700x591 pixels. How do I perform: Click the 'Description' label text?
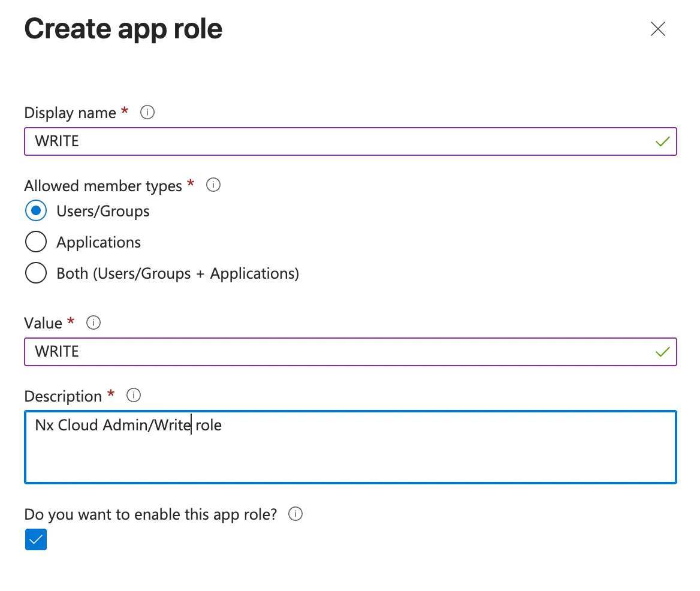(63, 396)
